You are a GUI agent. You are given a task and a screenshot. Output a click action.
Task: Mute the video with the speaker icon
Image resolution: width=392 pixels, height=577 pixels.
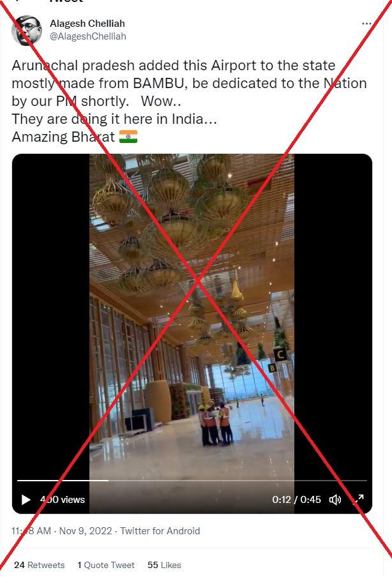[x=335, y=500]
